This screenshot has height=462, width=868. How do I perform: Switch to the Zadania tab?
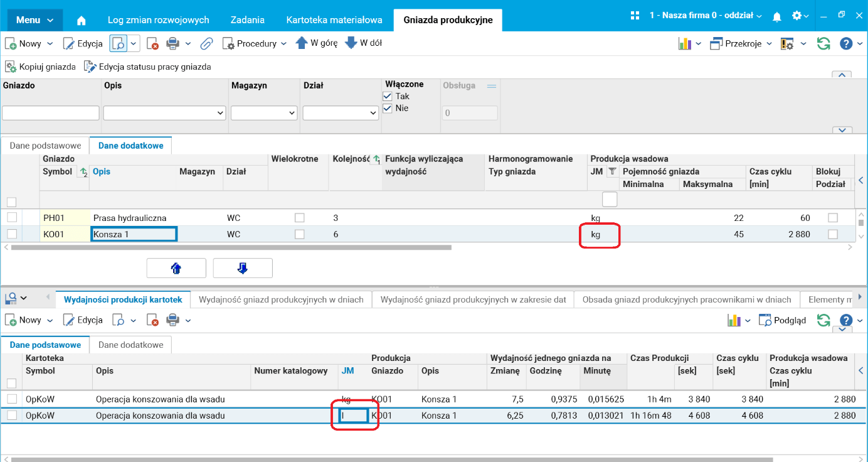click(248, 20)
